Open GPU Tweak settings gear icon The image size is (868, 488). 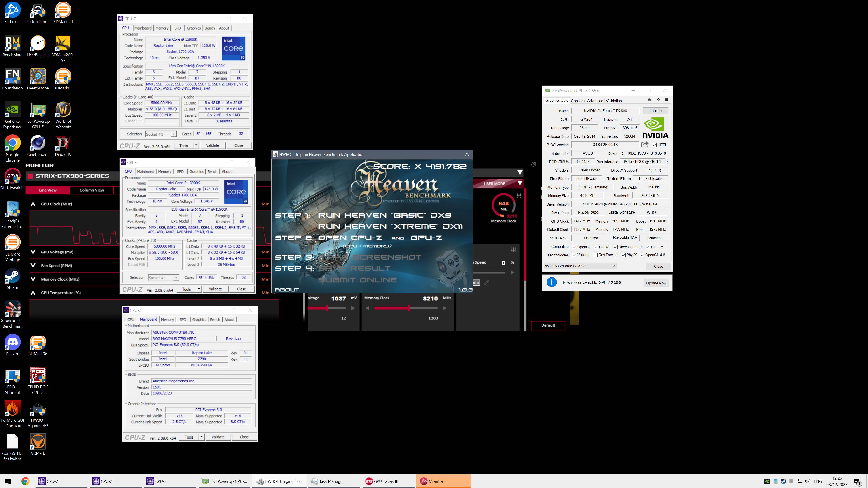pos(534,164)
